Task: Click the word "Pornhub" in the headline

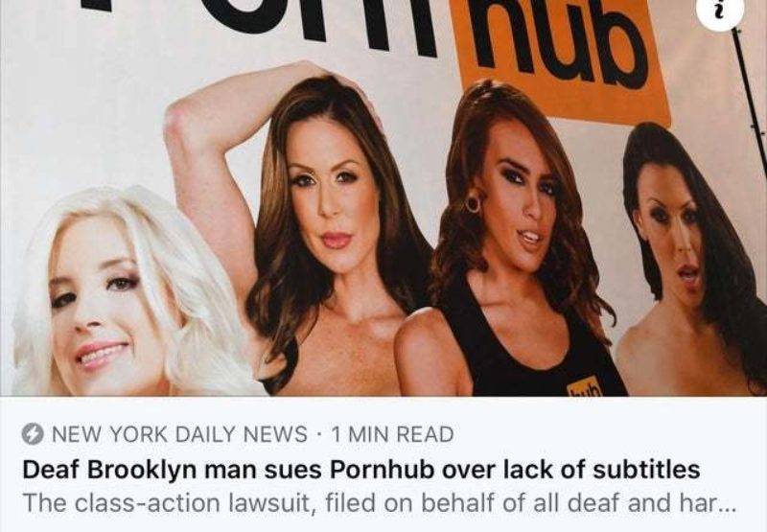Action: (383, 471)
